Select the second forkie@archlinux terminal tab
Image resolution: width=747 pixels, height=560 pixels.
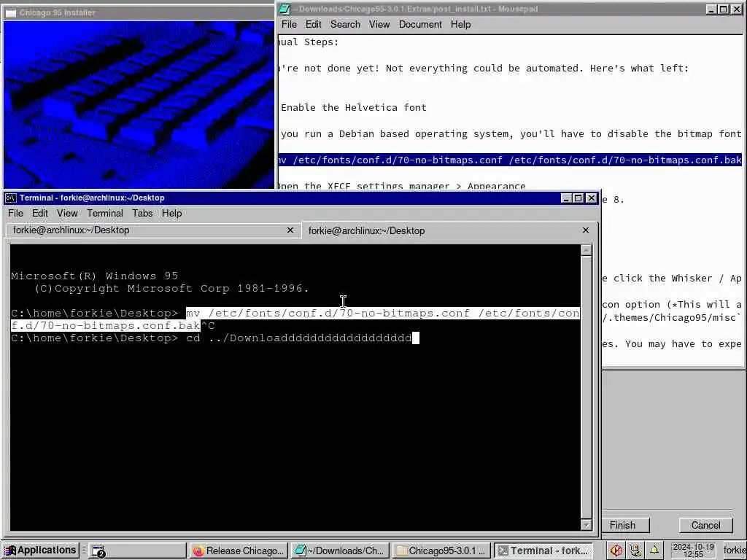point(449,231)
